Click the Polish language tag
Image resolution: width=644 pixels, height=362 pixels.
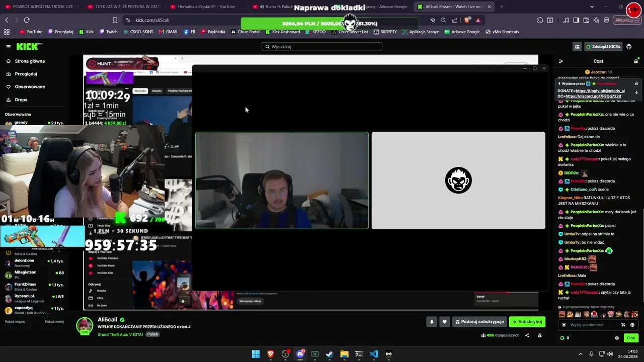tap(152, 334)
